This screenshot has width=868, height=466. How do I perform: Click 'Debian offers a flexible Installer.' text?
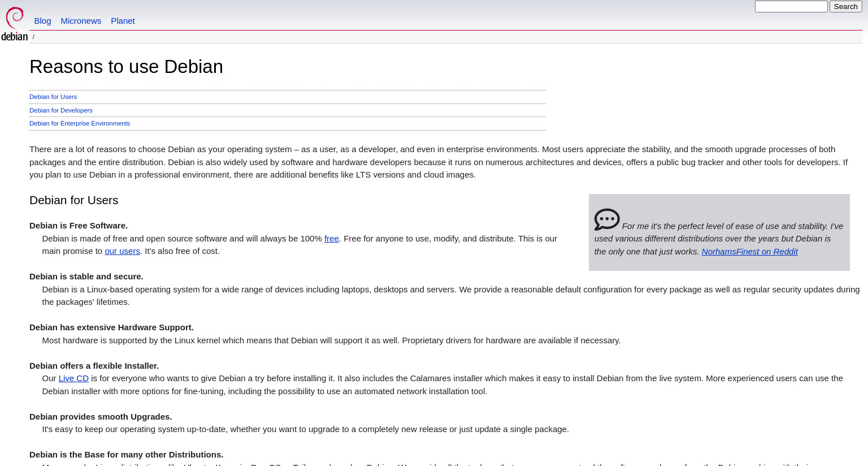(94, 366)
